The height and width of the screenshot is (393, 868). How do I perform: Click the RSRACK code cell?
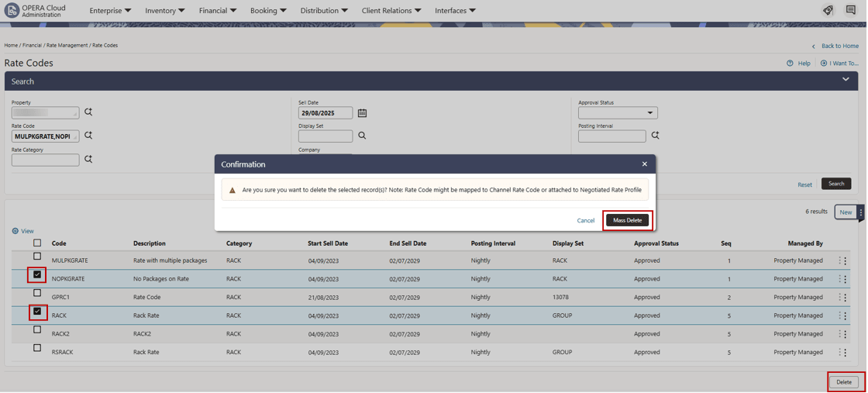tap(63, 352)
